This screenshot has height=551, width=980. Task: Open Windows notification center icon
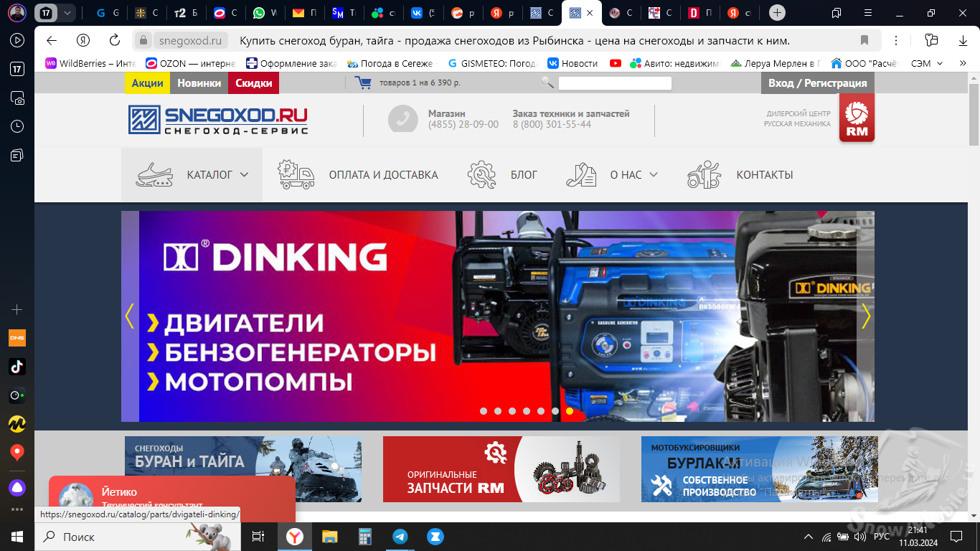[956, 537]
